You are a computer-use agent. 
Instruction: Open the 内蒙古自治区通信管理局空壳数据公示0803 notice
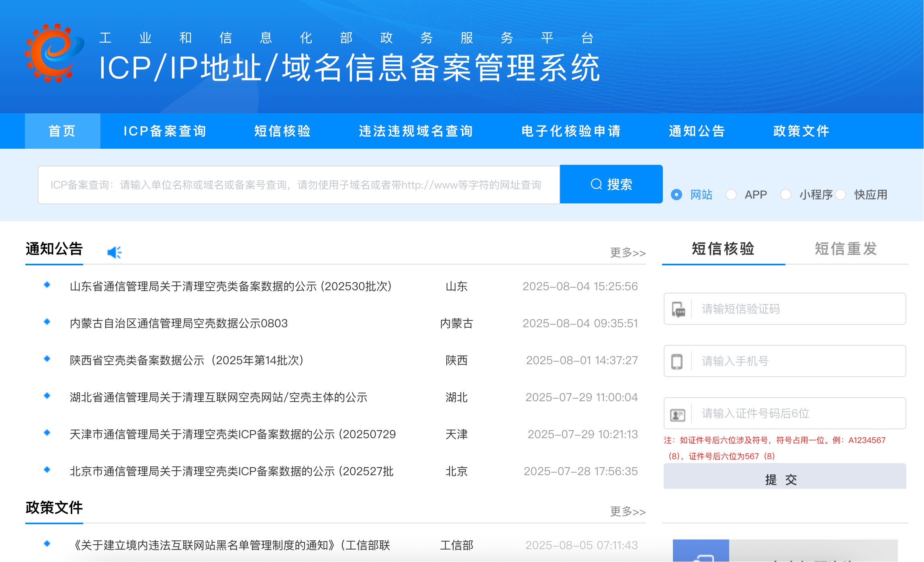coord(179,324)
